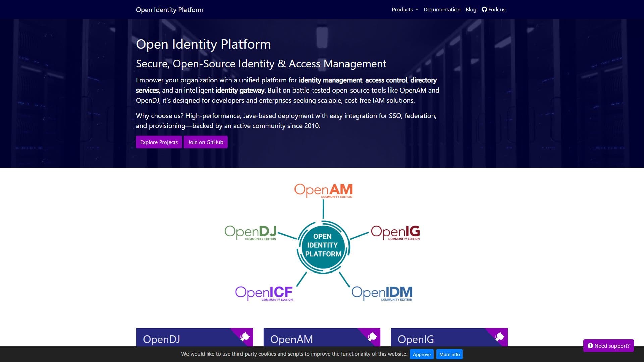Open the OpenDJ card heading
Image resolution: width=644 pixels, height=362 pixels.
(161, 339)
